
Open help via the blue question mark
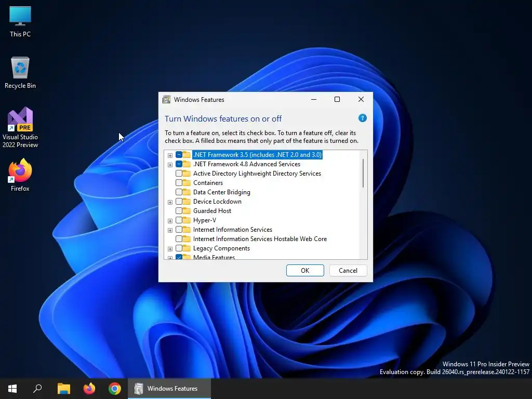point(362,118)
